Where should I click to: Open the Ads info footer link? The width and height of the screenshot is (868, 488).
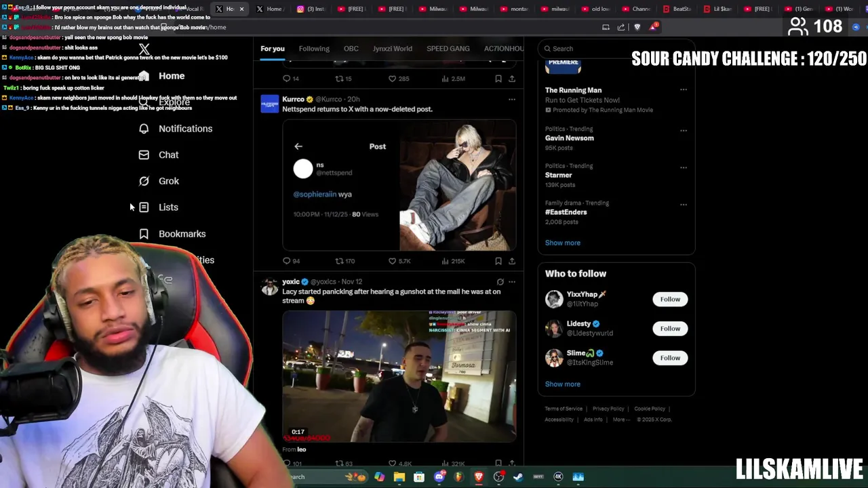coord(593,420)
